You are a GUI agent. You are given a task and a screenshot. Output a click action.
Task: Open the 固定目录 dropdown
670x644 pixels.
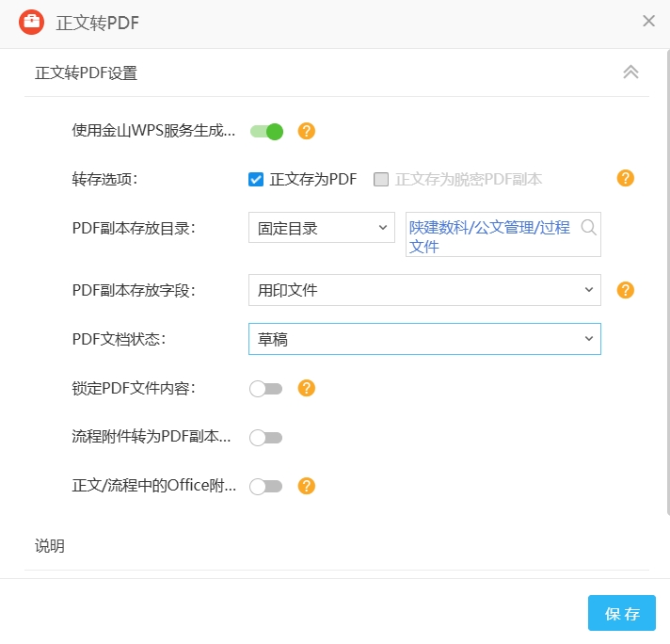coord(321,227)
